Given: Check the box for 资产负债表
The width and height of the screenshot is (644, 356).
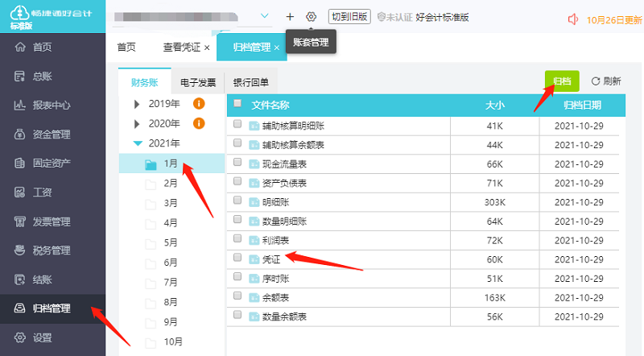Looking at the screenshot, I should (237, 181).
